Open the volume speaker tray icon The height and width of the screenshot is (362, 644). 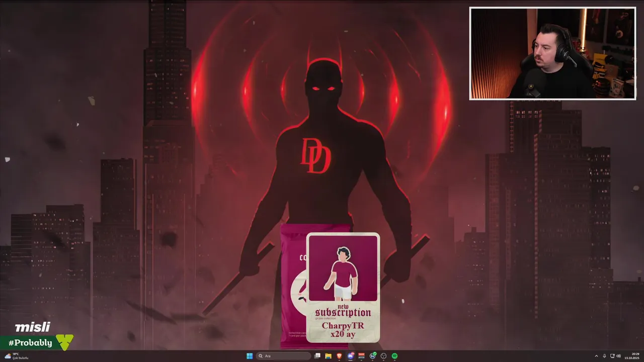point(619,356)
